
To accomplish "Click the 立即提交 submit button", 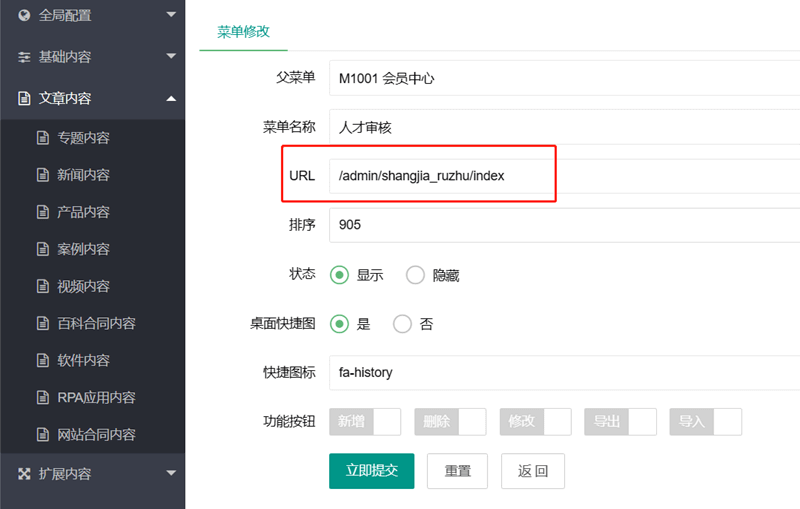I will [371, 471].
